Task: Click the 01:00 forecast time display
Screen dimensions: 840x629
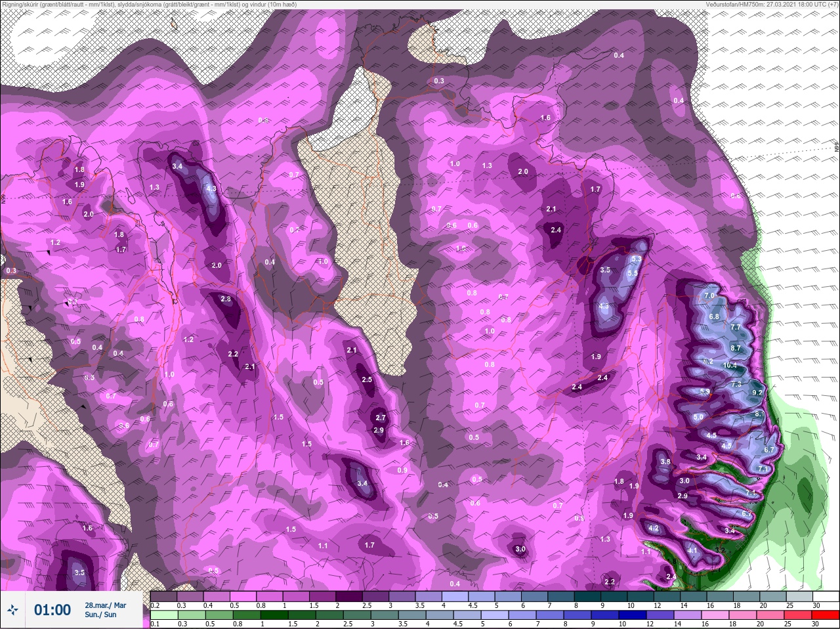Action: [x=52, y=610]
